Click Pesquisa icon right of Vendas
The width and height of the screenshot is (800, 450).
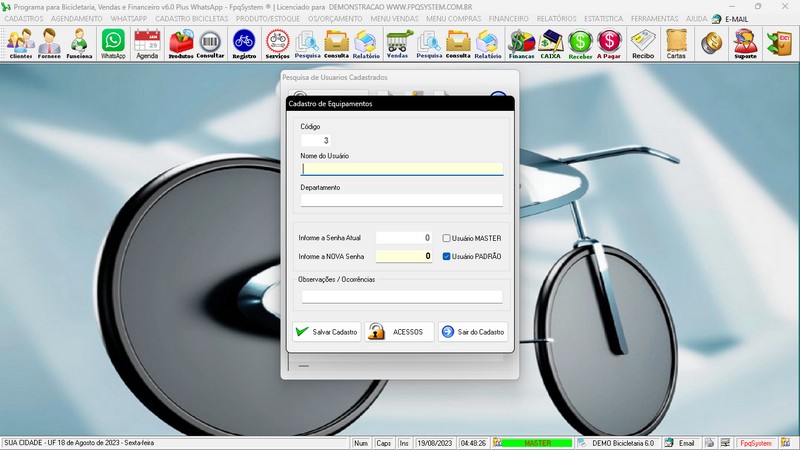pyautogui.click(x=429, y=44)
